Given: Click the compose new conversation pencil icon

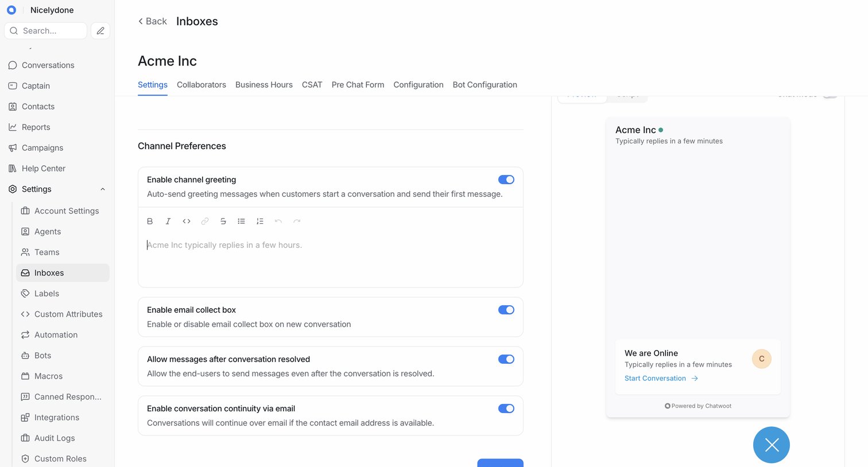Looking at the screenshot, I should (x=100, y=30).
